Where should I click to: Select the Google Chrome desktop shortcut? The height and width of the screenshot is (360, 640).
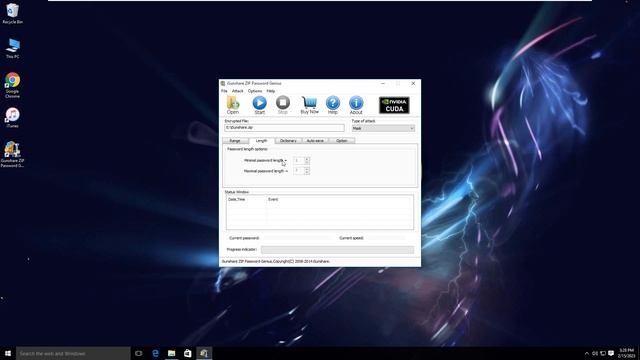13,85
